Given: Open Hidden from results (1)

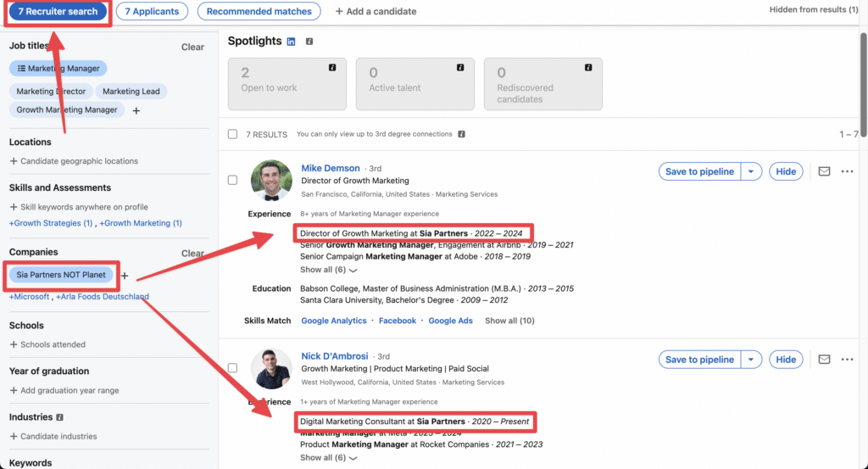Looking at the screenshot, I should 813,9.
